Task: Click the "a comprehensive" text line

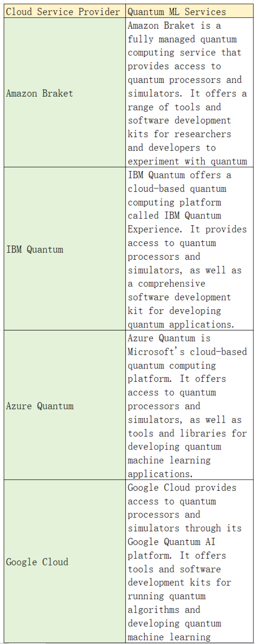Action: tap(167, 284)
